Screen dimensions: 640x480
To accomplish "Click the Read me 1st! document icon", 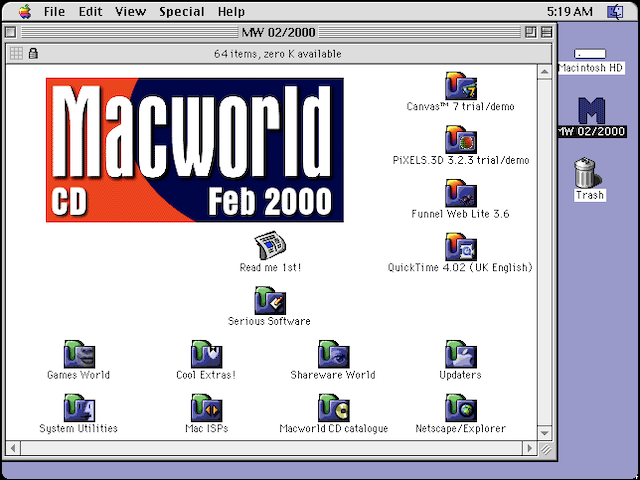I will point(270,245).
